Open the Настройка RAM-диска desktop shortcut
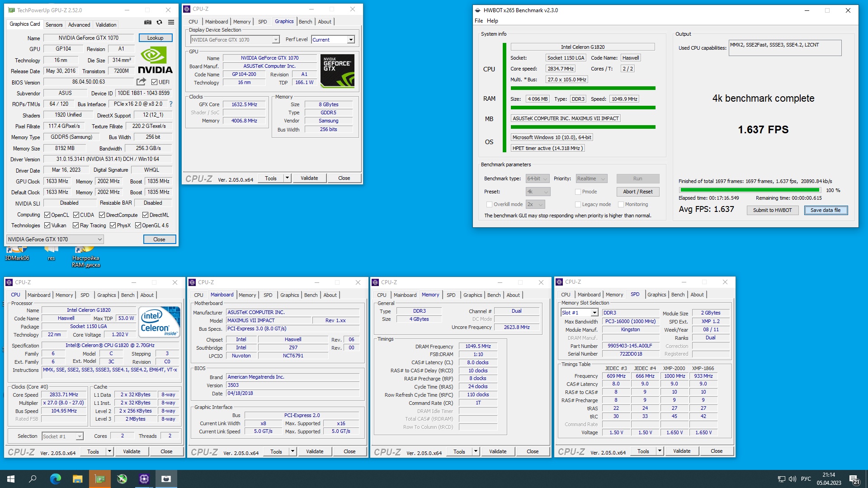Image resolution: width=868 pixels, height=488 pixels. (x=86, y=257)
